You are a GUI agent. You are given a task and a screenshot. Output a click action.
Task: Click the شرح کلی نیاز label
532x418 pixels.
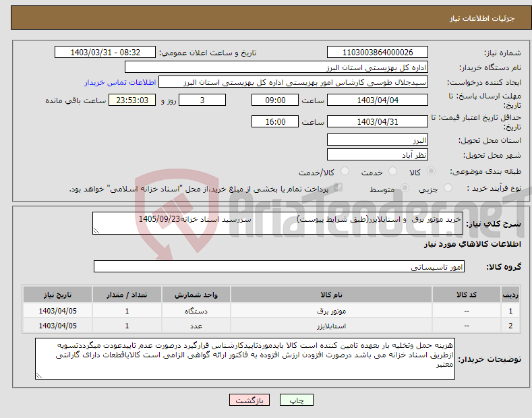point(494,224)
